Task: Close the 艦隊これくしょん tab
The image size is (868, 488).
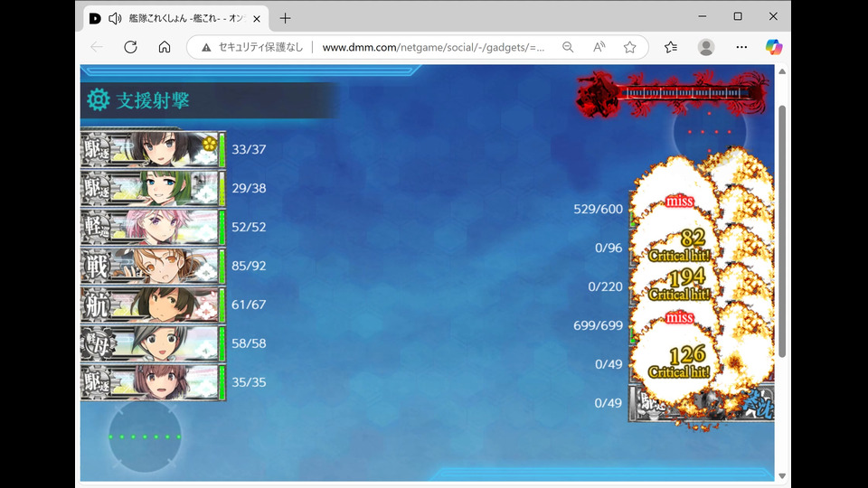Action: (257, 18)
